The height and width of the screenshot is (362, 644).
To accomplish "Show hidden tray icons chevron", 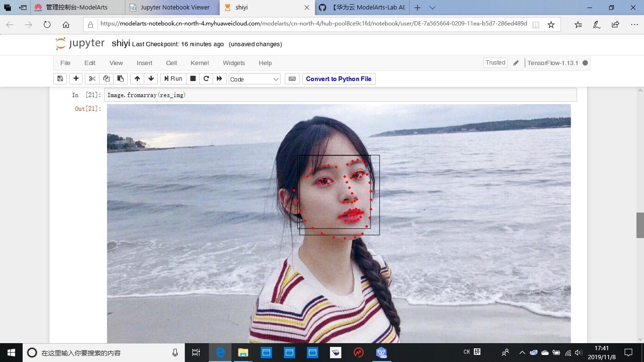I will 522,352.
